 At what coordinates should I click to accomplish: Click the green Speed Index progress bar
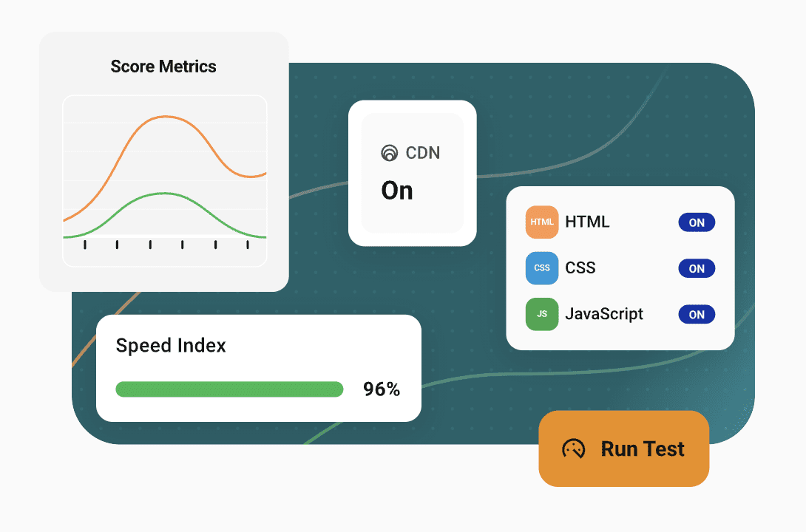coord(229,389)
